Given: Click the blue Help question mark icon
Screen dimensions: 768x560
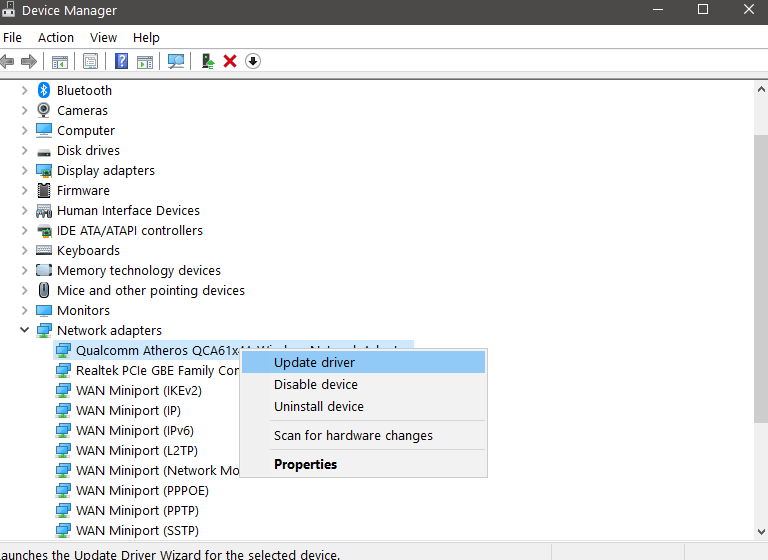Looking at the screenshot, I should [x=121, y=61].
